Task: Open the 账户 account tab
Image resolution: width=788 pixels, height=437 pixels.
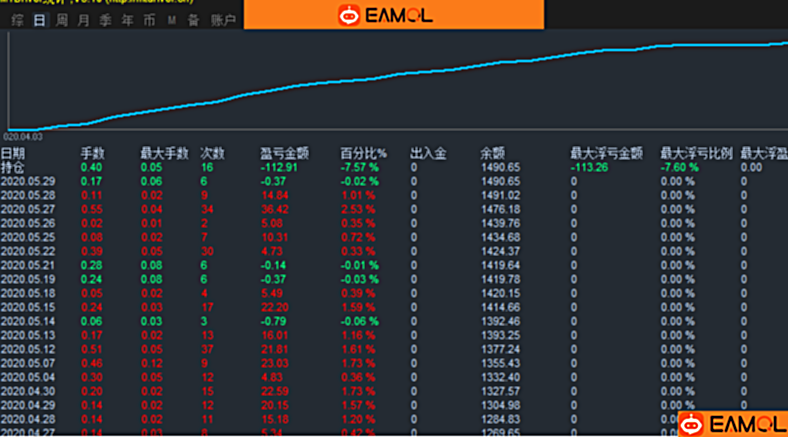Action: coord(224,20)
